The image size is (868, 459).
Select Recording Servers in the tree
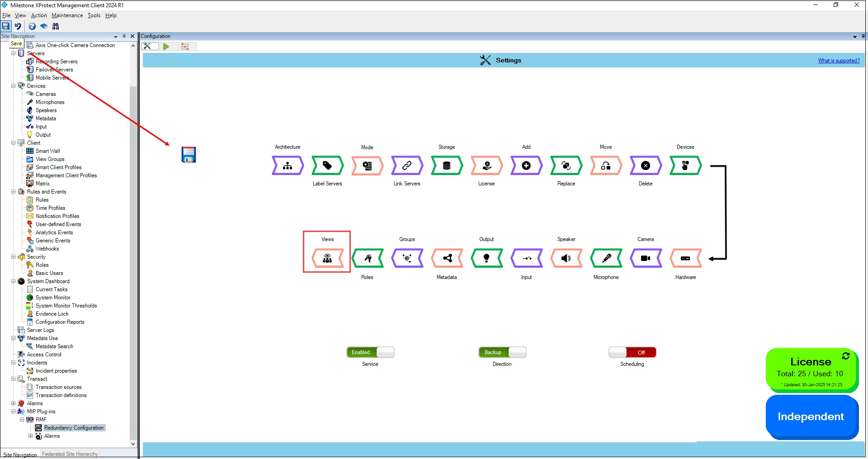pyautogui.click(x=57, y=62)
